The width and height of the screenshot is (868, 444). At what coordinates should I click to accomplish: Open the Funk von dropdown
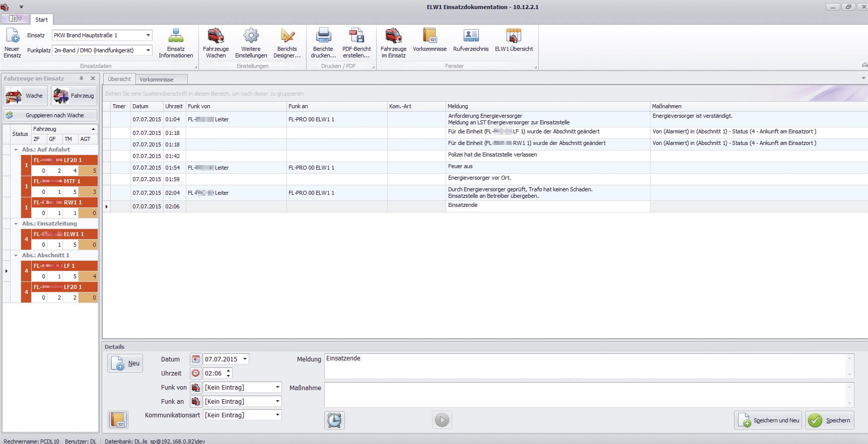coord(277,388)
